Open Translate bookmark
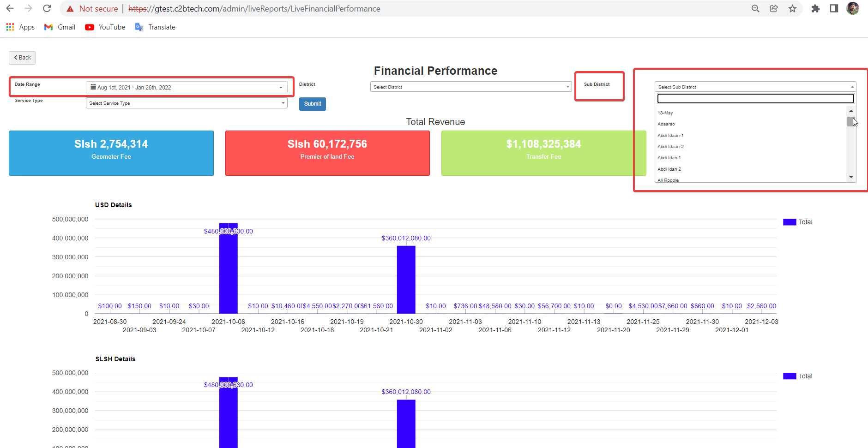This screenshot has width=868, height=448. [155, 27]
